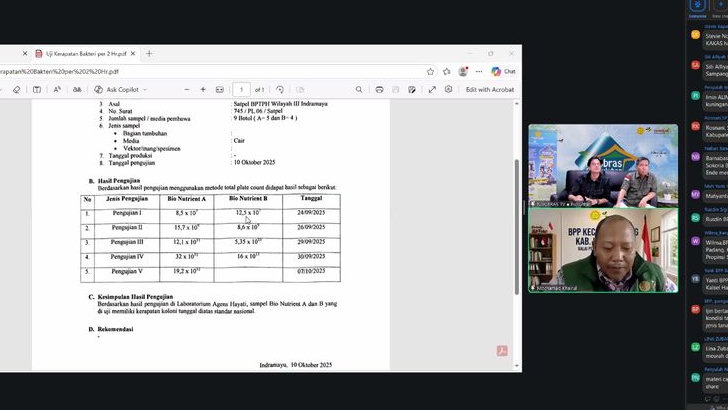Click text '10 Oktober 2025' beside Tanggal pengujian

point(254,163)
